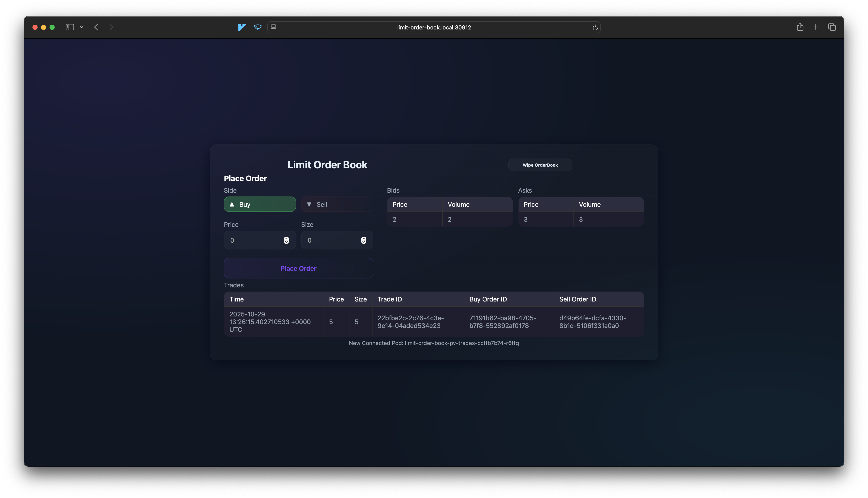
Task: Switch order side to Sell
Action: point(337,204)
